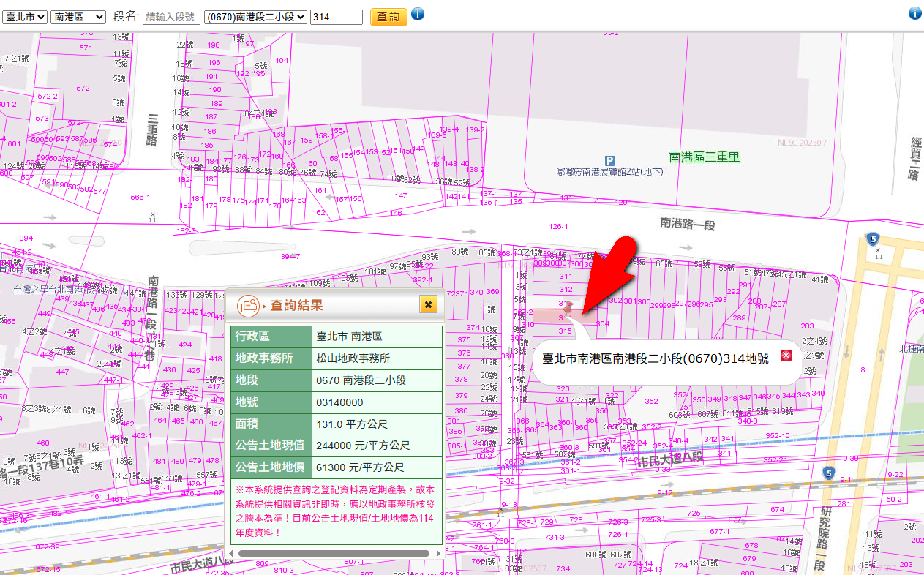Click the 查詢結果 panel header icon
The width and height of the screenshot is (924, 575).
point(248,305)
